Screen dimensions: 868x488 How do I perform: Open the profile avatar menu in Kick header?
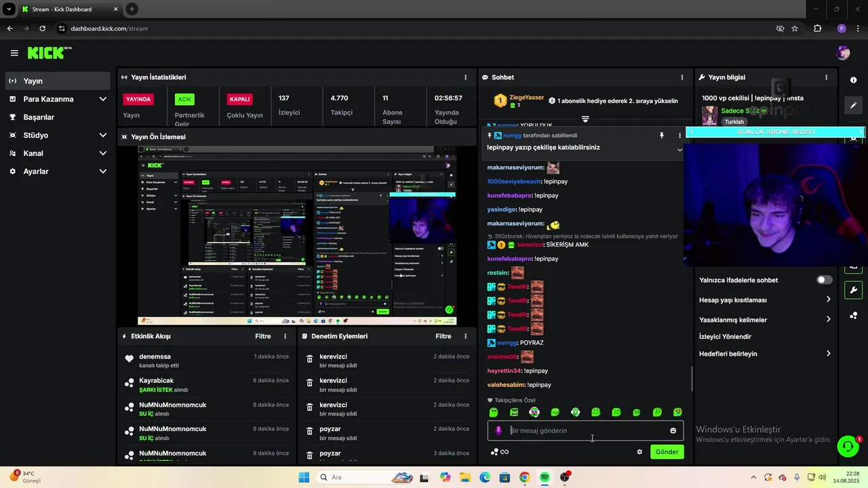point(843,53)
